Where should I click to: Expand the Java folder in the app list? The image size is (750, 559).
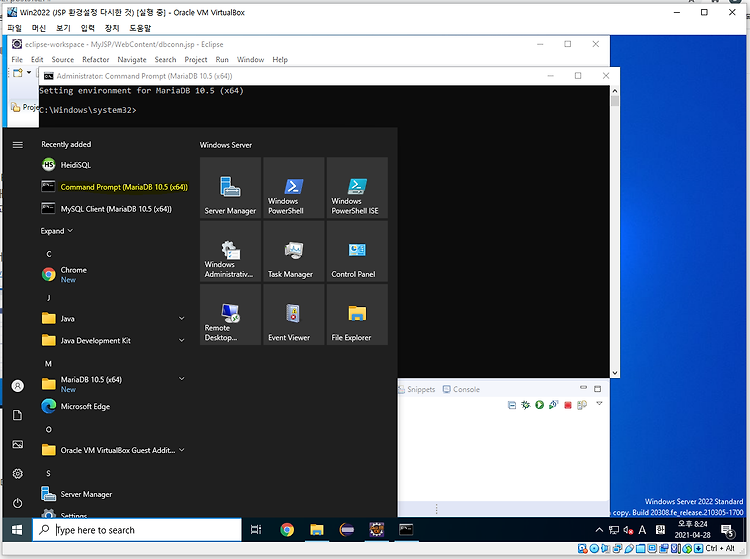[182, 318]
